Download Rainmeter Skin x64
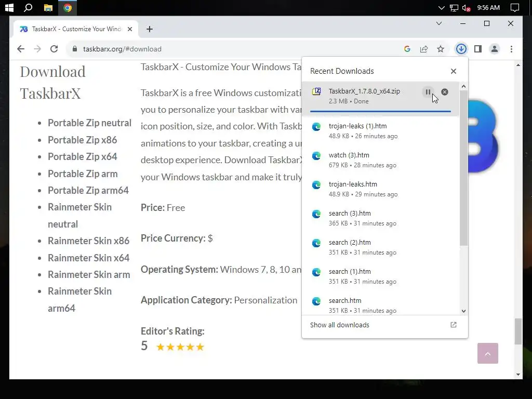The height and width of the screenshot is (399, 532). (88, 258)
